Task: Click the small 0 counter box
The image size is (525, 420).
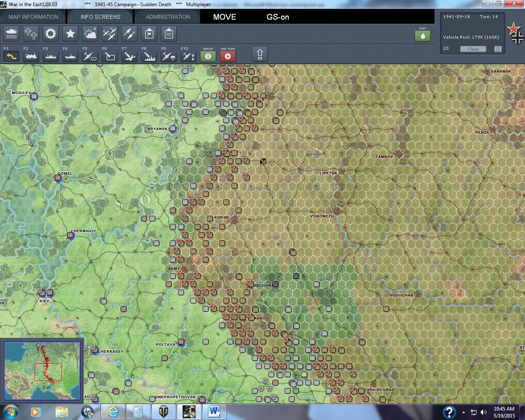Action: tap(498, 49)
